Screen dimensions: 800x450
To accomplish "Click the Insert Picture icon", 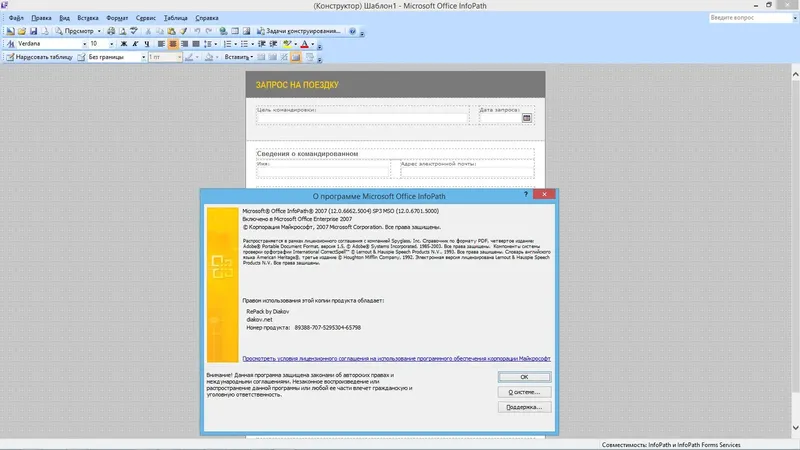I will [x=246, y=31].
